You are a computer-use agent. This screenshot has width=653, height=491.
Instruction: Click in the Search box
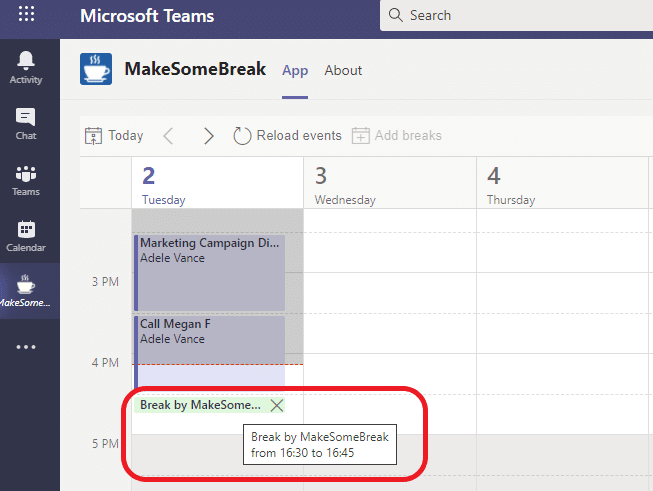[516, 15]
